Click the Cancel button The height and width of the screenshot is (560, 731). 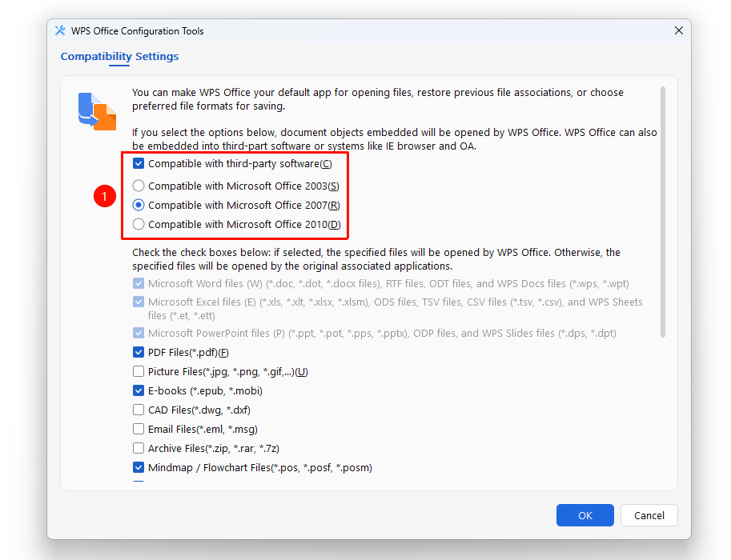[649, 515]
